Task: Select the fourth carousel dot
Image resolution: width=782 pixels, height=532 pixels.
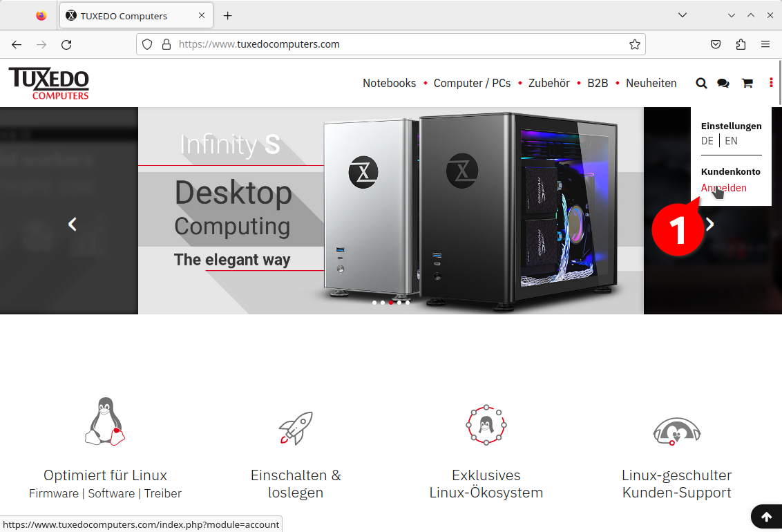Action: click(x=399, y=303)
